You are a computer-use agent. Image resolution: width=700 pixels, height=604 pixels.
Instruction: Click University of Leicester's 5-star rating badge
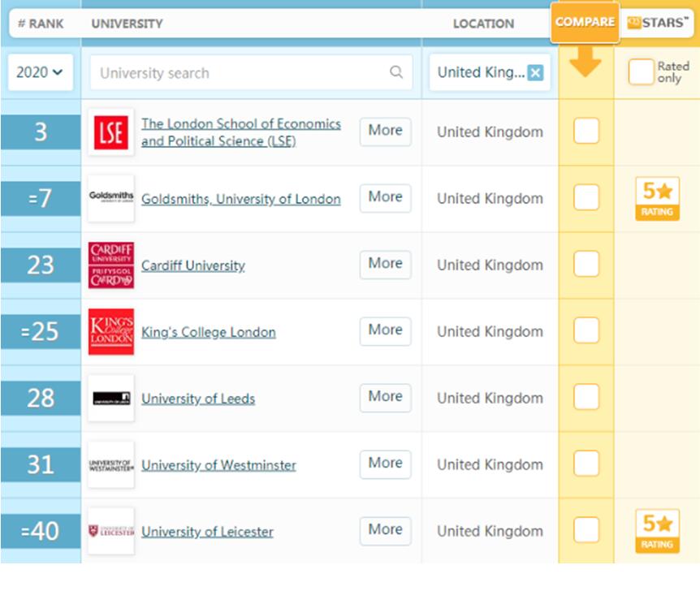pyautogui.click(x=657, y=532)
